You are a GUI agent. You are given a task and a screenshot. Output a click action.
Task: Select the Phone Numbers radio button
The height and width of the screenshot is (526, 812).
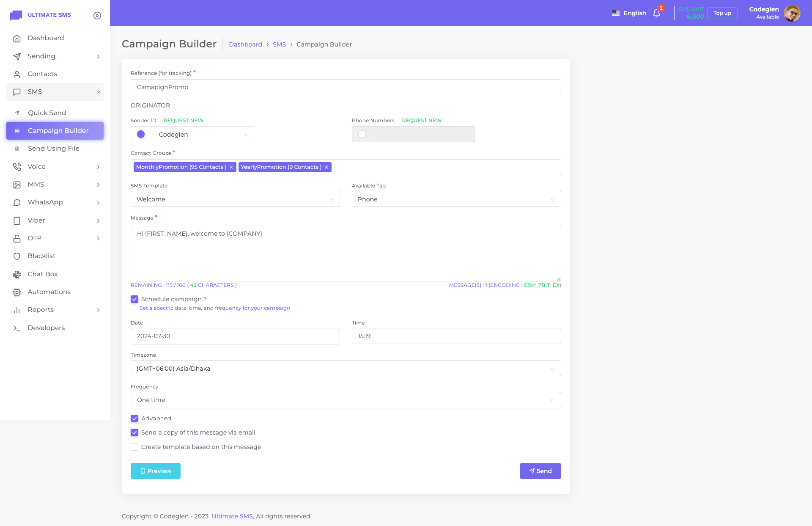362,134
